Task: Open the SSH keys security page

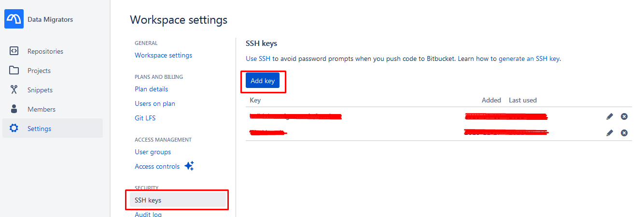Action: (x=148, y=200)
